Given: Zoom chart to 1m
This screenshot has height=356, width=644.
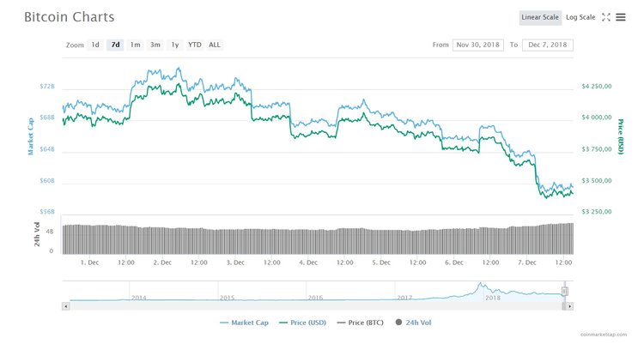Looking at the screenshot, I should click(135, 45).
